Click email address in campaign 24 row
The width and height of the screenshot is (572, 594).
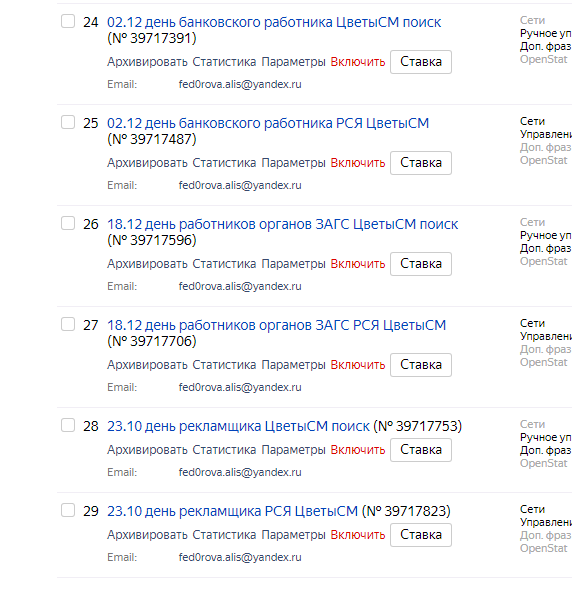240,84
